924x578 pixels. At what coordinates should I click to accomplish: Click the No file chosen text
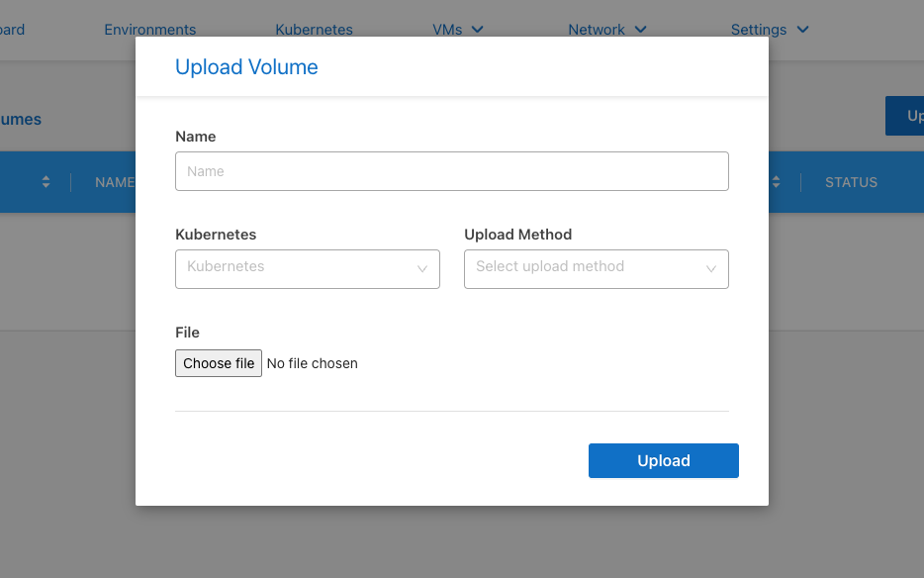(x=313, y=363)
